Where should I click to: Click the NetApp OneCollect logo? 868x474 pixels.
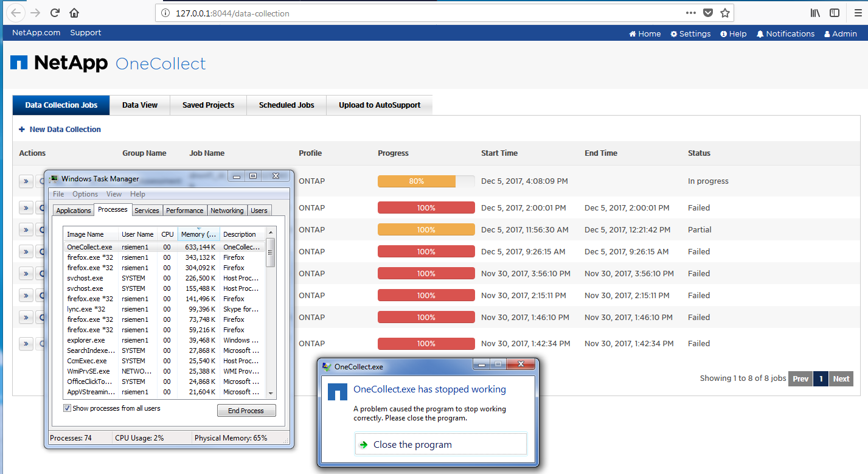[x=108, y=63]
